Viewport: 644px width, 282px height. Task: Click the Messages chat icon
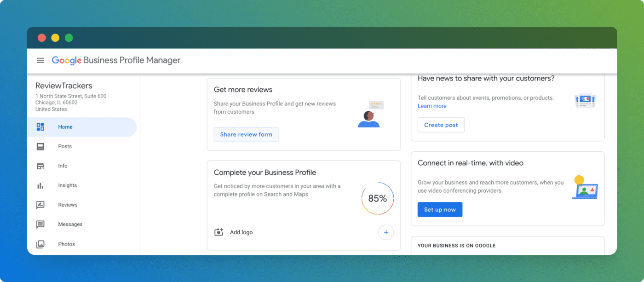tap(40, 224)
